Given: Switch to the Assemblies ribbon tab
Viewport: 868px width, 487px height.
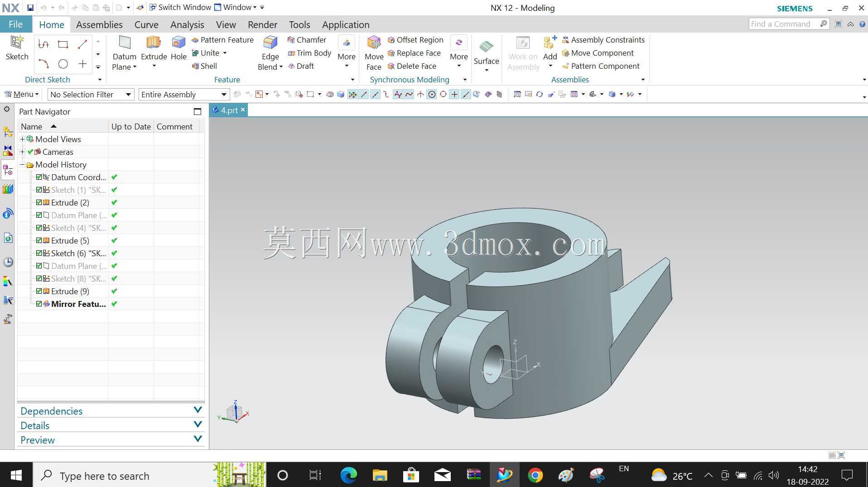Looking at the screenshot, I should coord(99,24).
